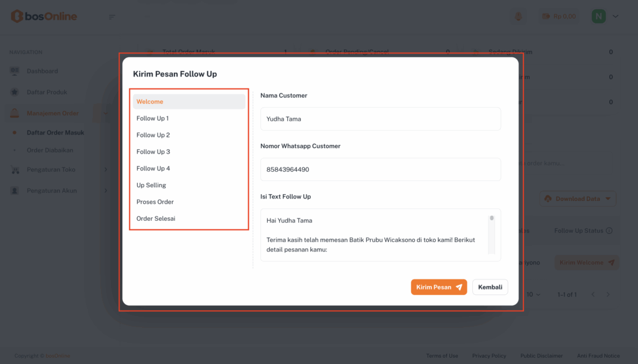Toggle the sidebar hamburger menu icon
Viewport: 638px width, 364px height.
click(x=112, y=17)
